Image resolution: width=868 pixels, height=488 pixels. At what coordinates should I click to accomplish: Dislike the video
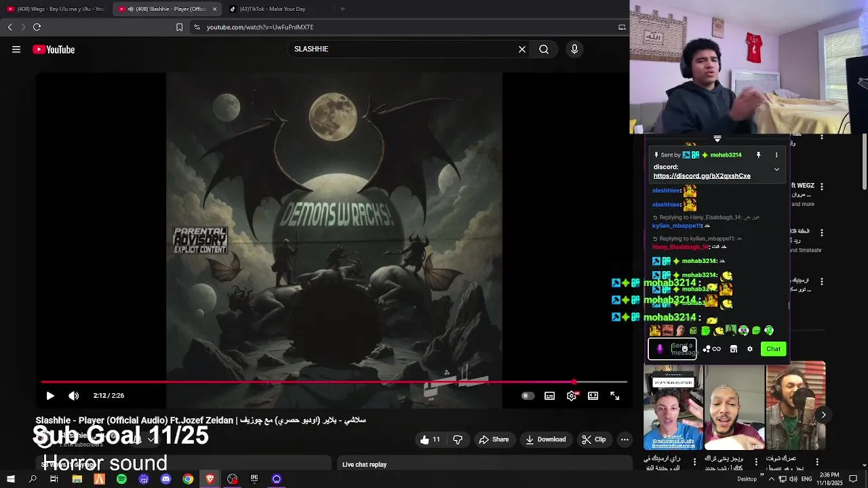(x=458, y=439)
